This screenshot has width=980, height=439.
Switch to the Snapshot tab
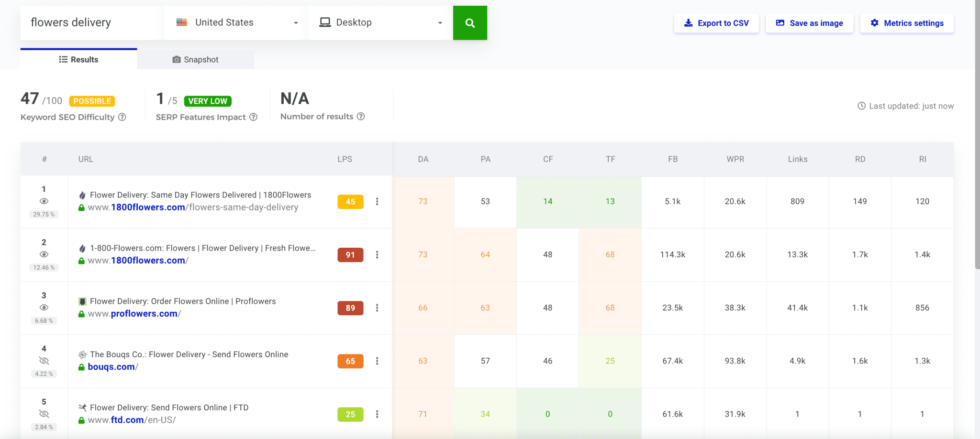pos(195,59)
